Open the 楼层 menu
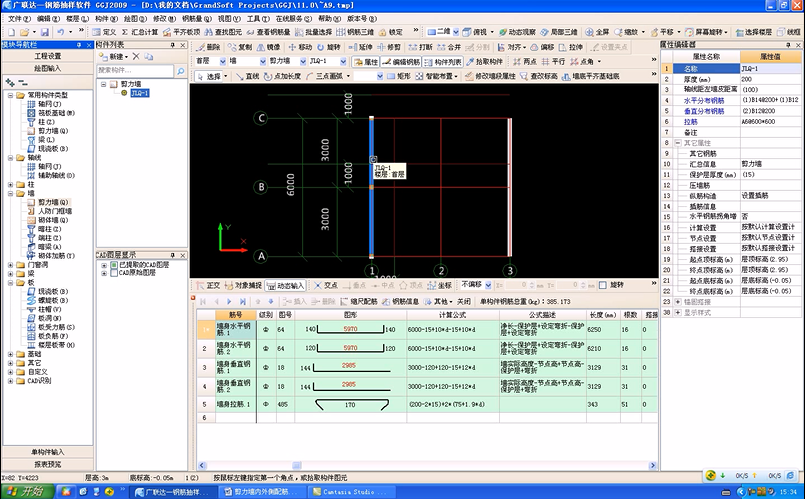Screen dimensions: 805x499 pyautogui.click(x=78, y=18)
